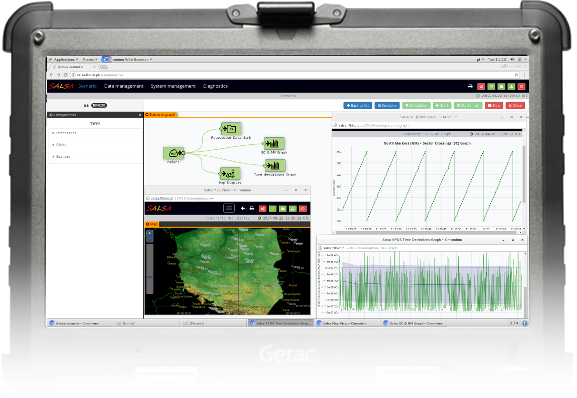The height and width of the screenshot is (398, 577).
Task: Click the first red status icon in top bar
Action: coord(481,86)
